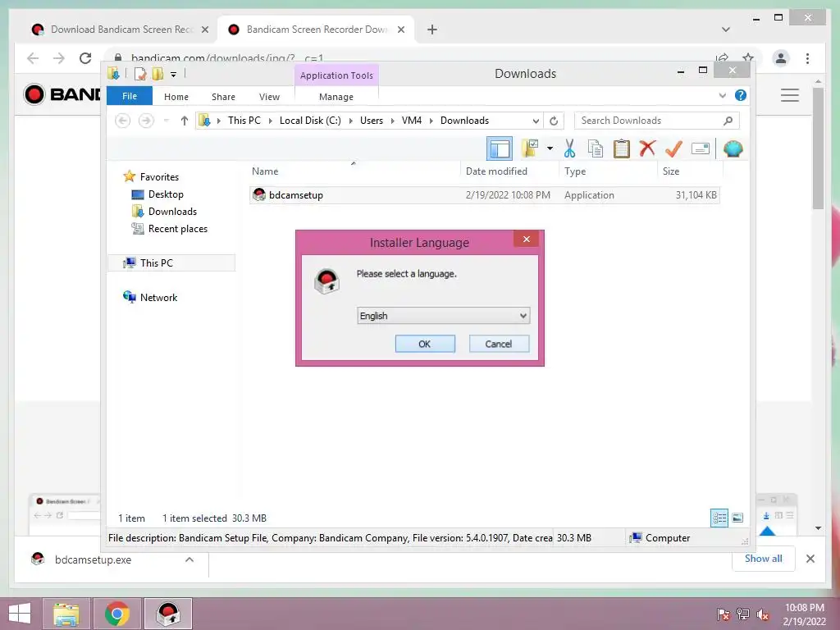The image size is (840, 630).
Task: Click Local Disk (C:) breadcrumb
Action: [x=310, y=121]
